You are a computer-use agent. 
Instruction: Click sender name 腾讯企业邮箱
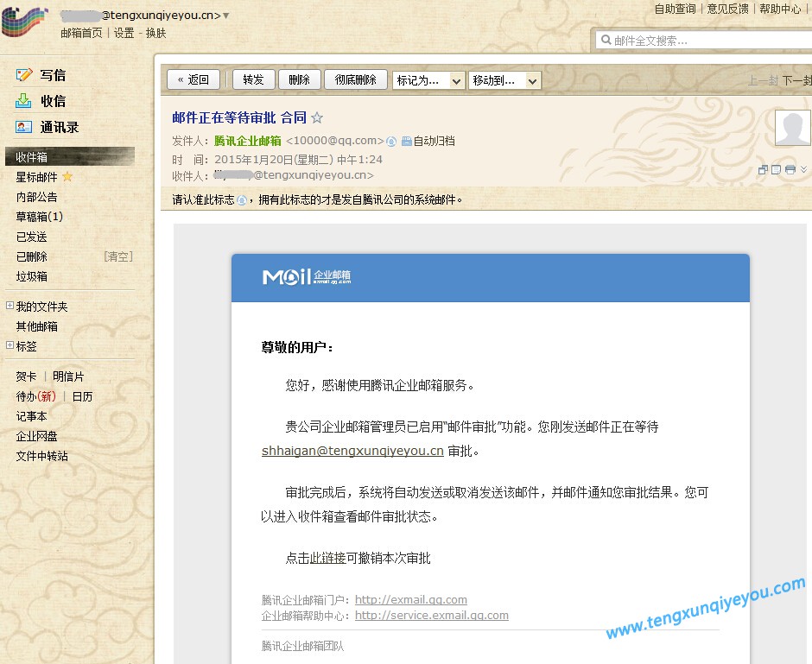point(248,141)
